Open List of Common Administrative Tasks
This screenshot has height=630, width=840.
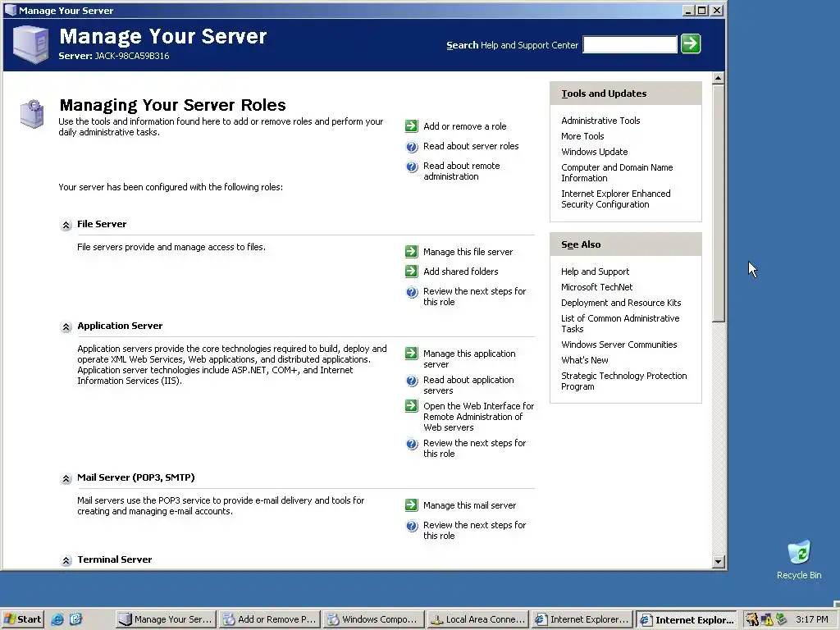pos(620,323)
